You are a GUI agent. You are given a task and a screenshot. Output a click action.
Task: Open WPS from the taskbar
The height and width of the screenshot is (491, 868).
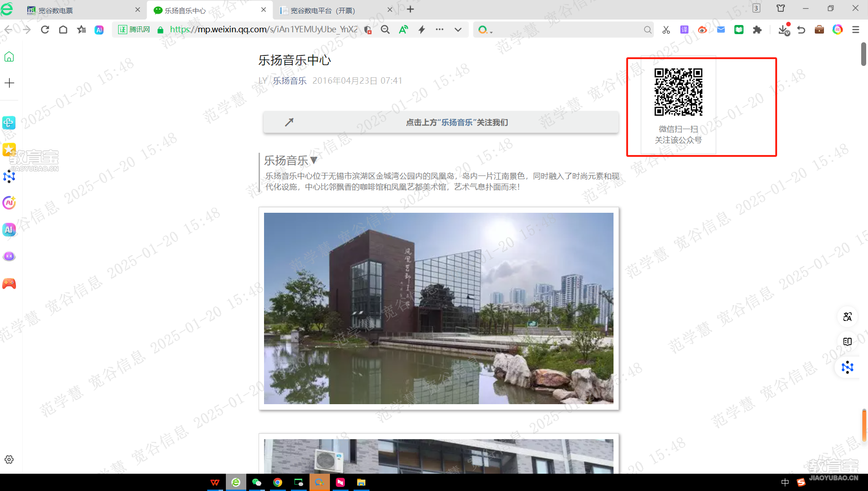coord(215,482)
